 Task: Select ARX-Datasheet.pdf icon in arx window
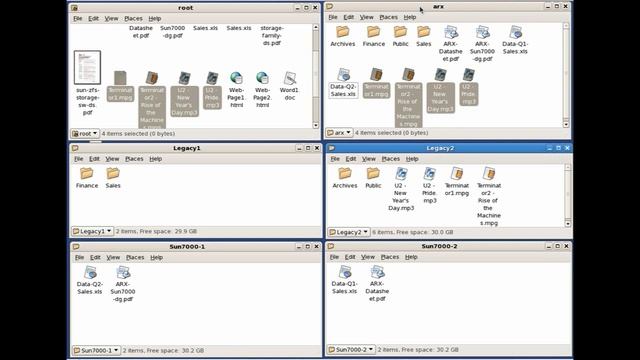coord(451,32)
